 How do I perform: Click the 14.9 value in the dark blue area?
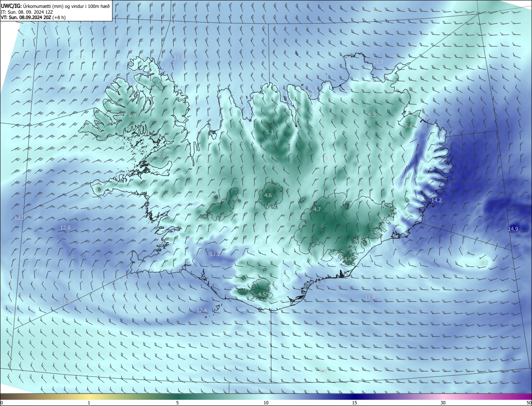(x=513, y=229)
